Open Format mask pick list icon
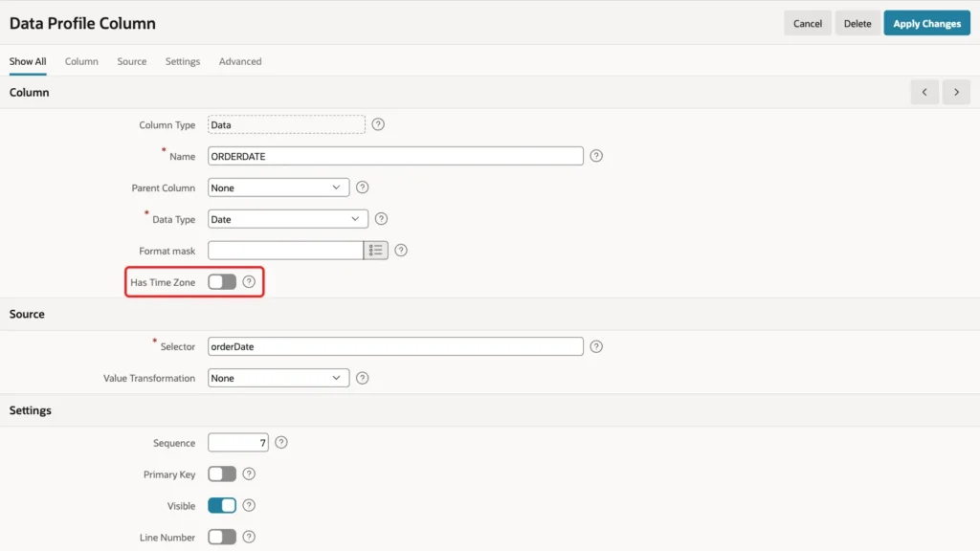This screenshot has height=551, width=980. 375,251
